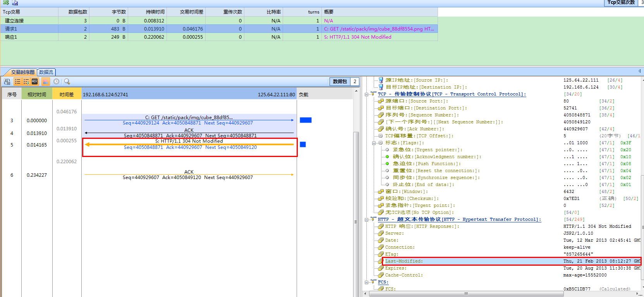
Task: Toggle the pink-blue payload bars icon
Action: 46,82
